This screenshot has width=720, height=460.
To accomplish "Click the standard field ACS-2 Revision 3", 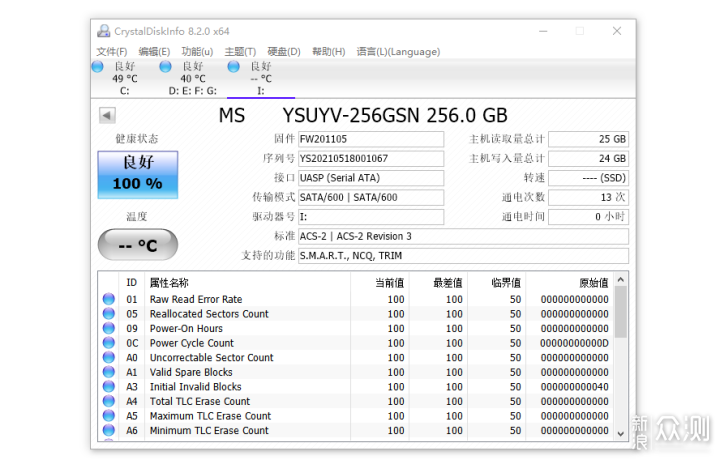I will 463,236.
